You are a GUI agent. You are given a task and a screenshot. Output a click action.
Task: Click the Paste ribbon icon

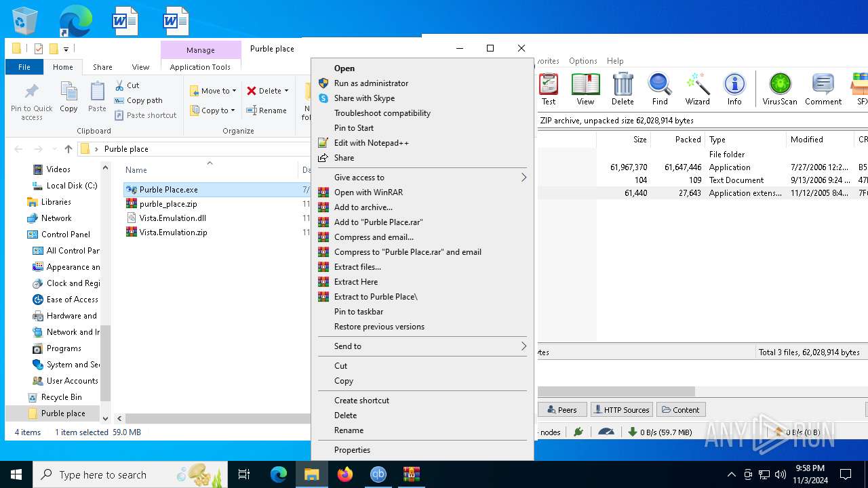click(97, 97)
